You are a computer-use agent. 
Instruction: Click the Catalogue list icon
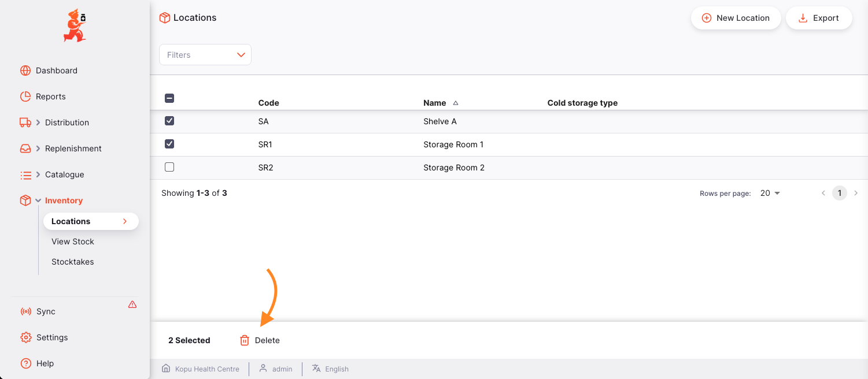point(25,174)
